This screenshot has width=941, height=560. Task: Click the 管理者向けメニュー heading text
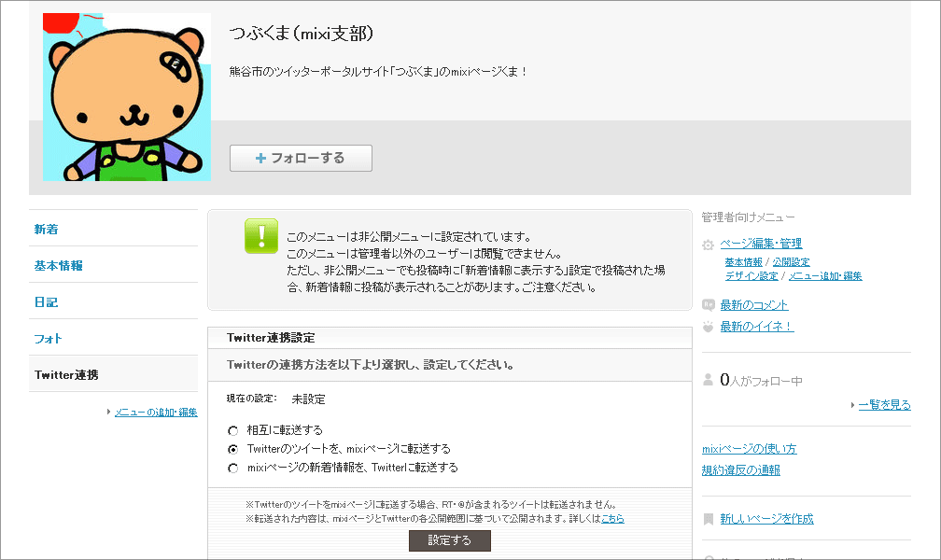pos(748,217)
